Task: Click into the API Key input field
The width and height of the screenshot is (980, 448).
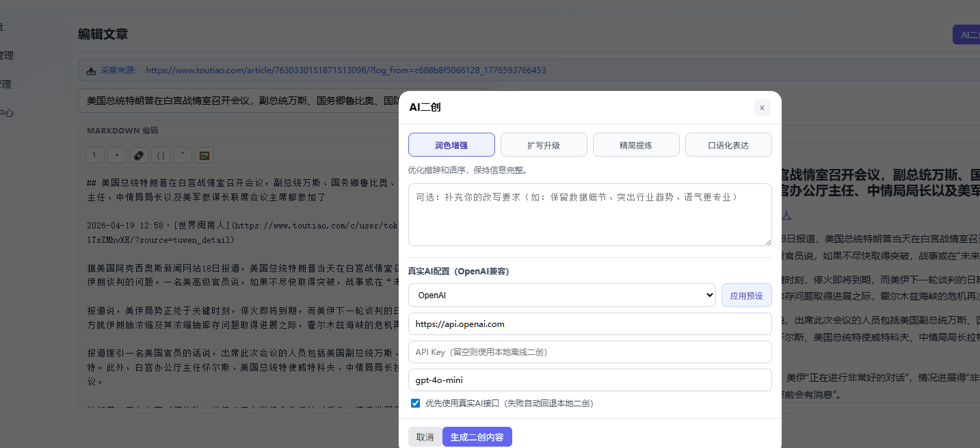Action: (590, 352)
